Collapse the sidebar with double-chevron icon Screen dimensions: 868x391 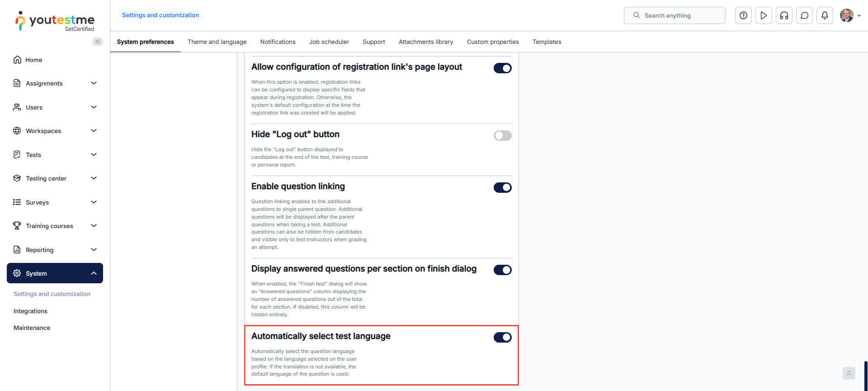[97, 42]
